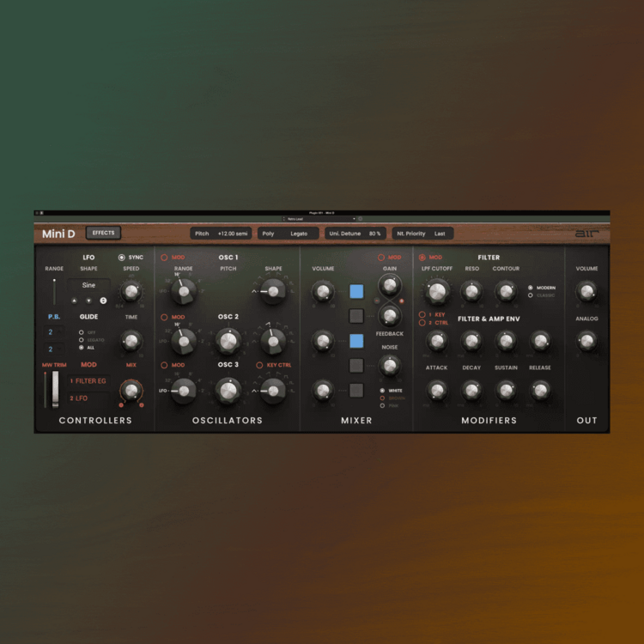Select BROWN noise type
The height and width of the screenshot is (644, 644).
[382, 398]
